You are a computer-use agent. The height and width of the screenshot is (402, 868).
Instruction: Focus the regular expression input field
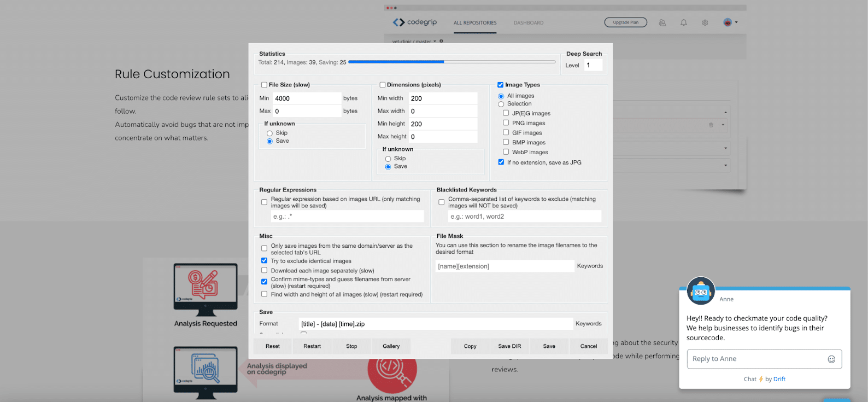(x=348, y=217)
